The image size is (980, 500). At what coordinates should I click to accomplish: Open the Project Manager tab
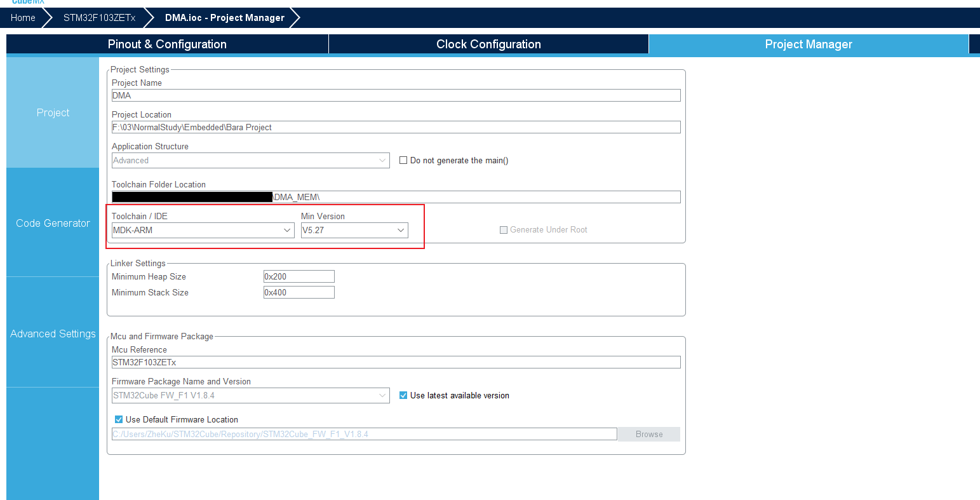[809, 44]
